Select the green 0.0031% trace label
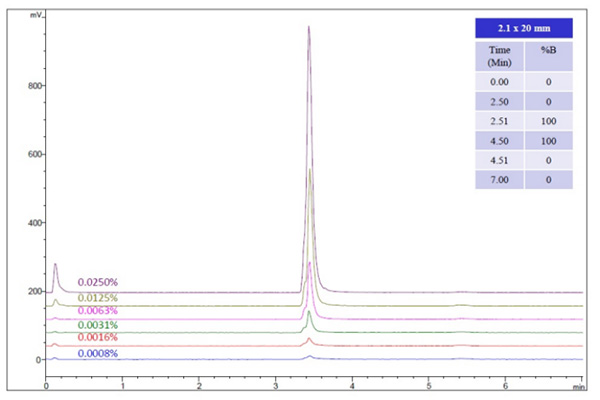 98,325
